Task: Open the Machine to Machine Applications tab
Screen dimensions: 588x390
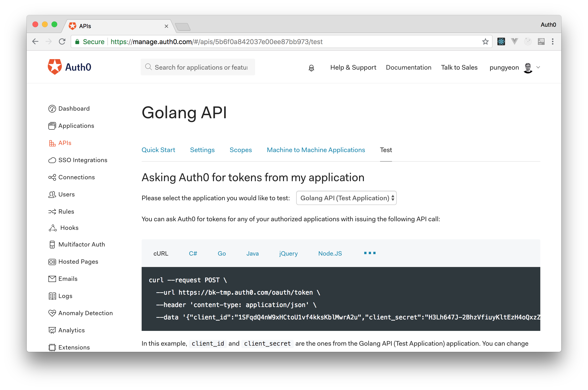Action: tap(316, 150)
